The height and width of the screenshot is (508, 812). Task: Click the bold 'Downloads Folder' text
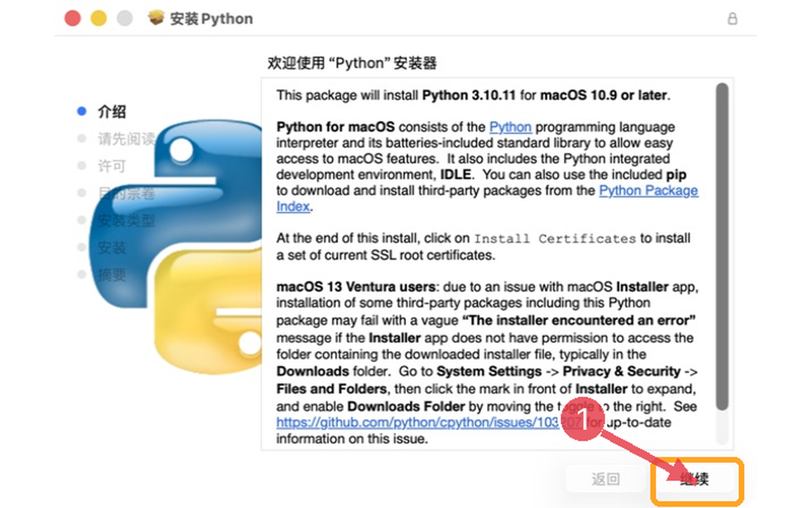pyautogui.click(x=407, y=406)
